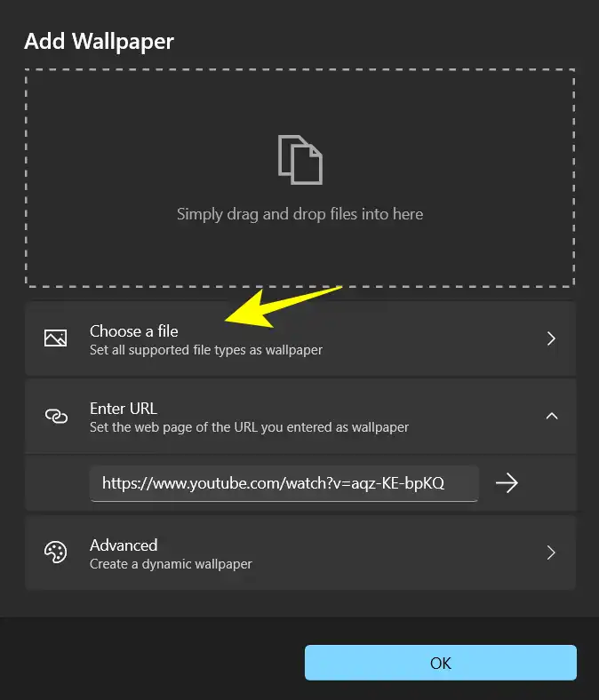Collapse the Enter URL section using the chevron
599x700 pixels.
[551, 416]
